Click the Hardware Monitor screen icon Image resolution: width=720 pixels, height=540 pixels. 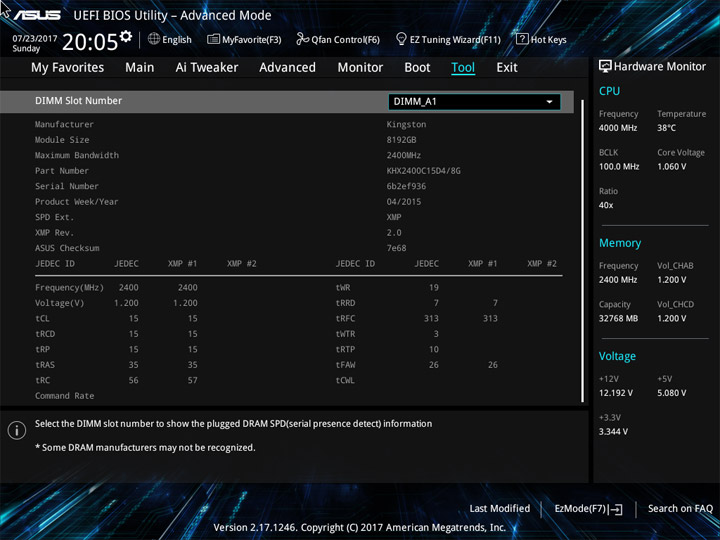pyautogui.click(x=605, y=66)
